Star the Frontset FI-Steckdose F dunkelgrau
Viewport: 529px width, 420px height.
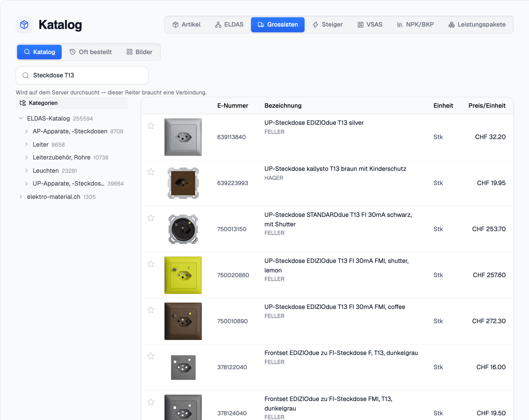[151, 356]
